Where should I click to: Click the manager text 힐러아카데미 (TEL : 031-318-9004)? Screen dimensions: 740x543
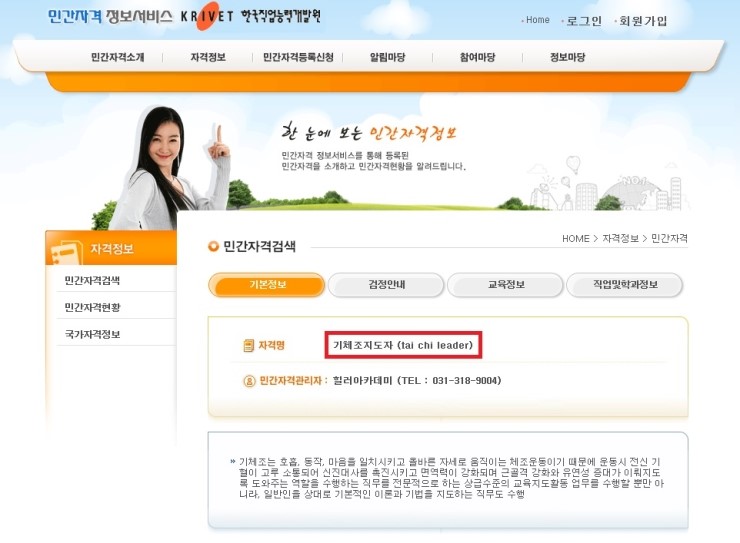coord(417,381)
